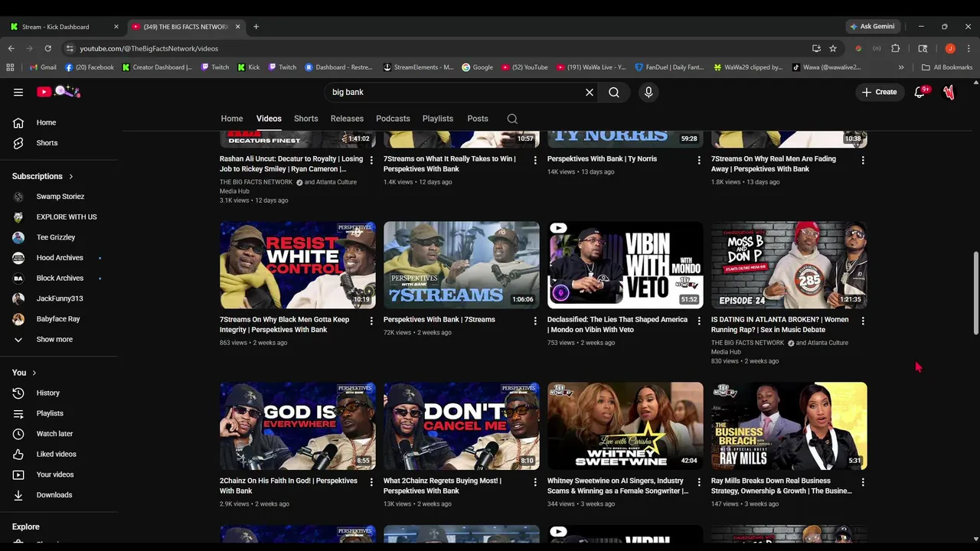The width and height of the screenshot is (980, 551).
Task: Open the YouTube hamburger guide menu
Action: click(18, 92)
